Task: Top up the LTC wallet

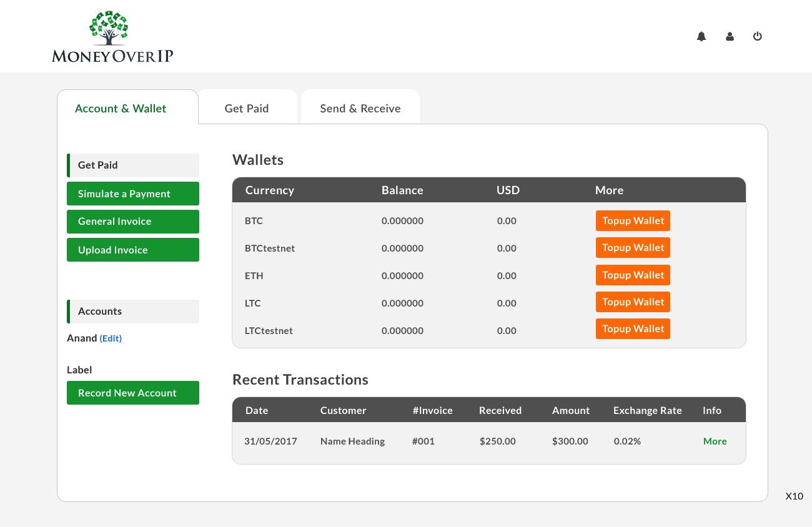Action: tap(633, 302)
